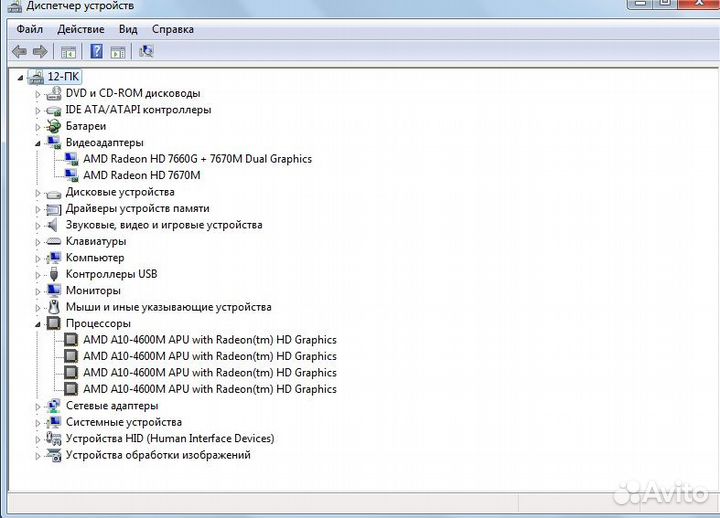Select Устройства обработки изображений label
The image size is (720, 518).
click(x=158, y=455)
